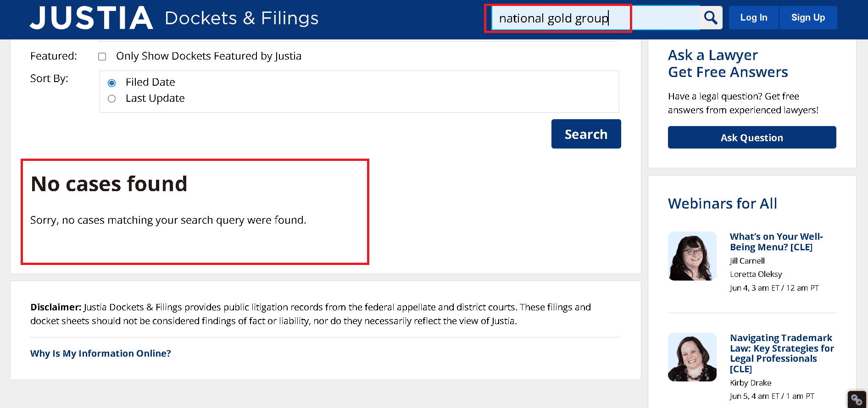Check Only Show Dockets Featured by Justia
Viewport: 868px width, 408px height.
pos(102,56)
